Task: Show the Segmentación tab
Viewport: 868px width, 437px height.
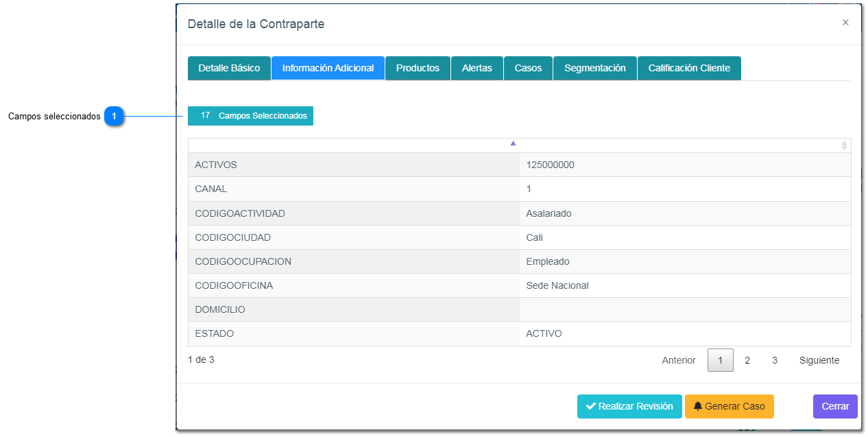Action: coord(594,69)
